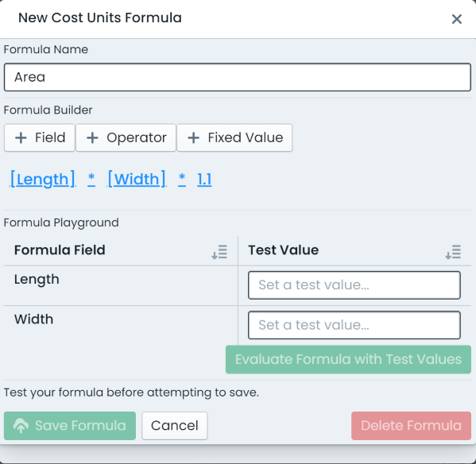
Task: Select the [Length] token in formula
Action: (x=42, y=179)
